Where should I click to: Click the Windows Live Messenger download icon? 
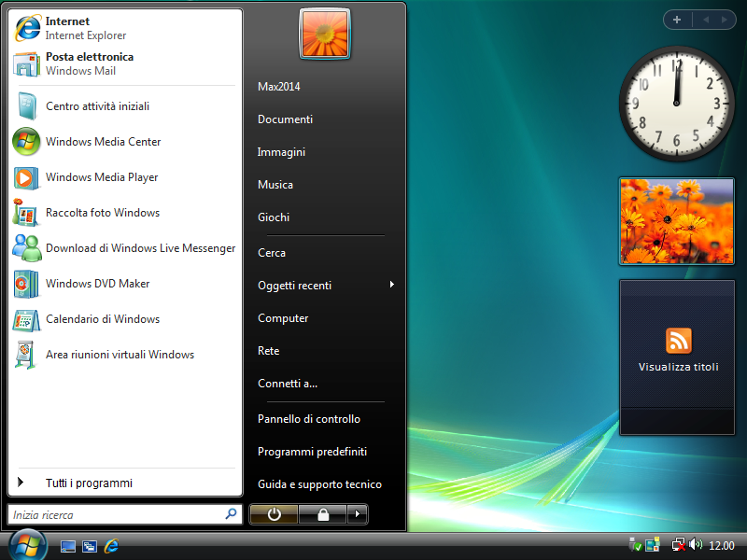(x=27, y=248)
